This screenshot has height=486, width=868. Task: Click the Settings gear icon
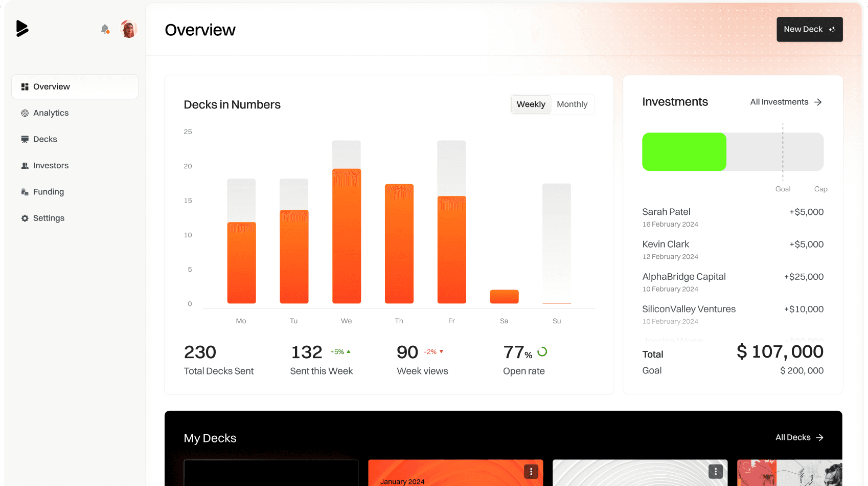25,218
